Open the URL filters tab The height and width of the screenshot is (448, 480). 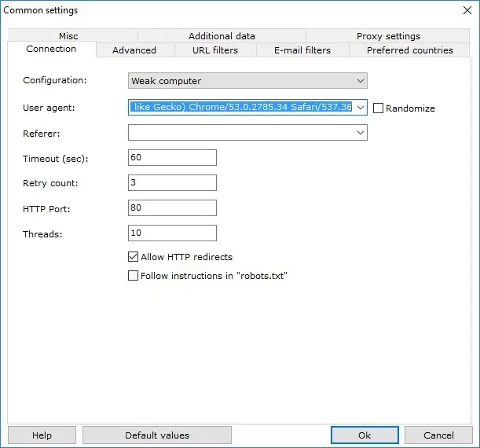point(215,50)
